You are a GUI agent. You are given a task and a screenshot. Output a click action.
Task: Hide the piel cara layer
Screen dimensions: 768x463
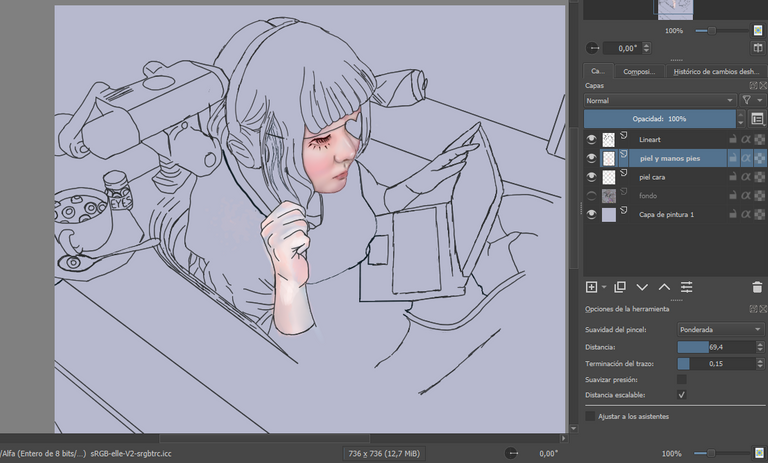[591, 177]
